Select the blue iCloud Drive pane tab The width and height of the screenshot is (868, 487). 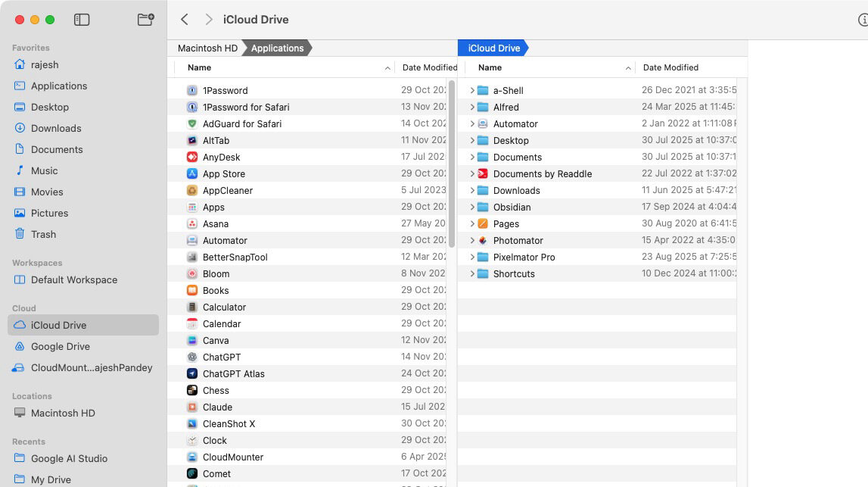tap(494, 48)
